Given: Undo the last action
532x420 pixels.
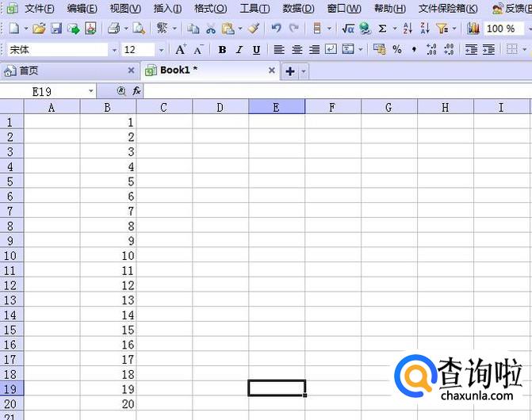Looking at the screenshot, I should pos(276,29).
